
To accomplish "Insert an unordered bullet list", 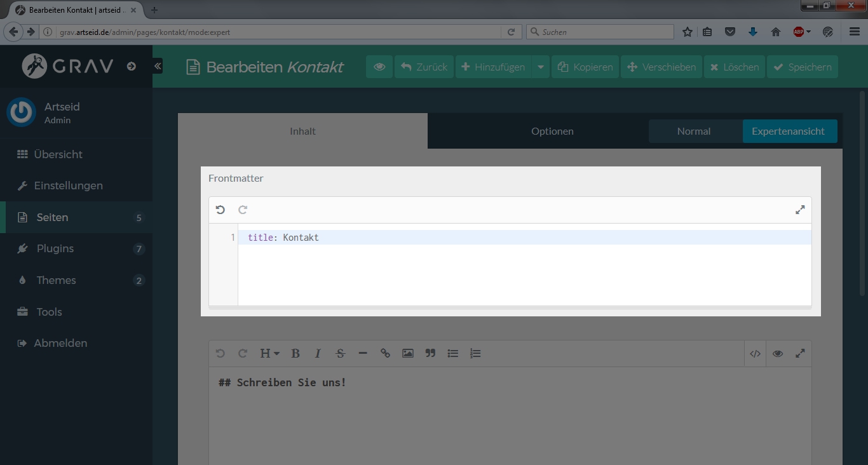I will (x=453, y=354).
